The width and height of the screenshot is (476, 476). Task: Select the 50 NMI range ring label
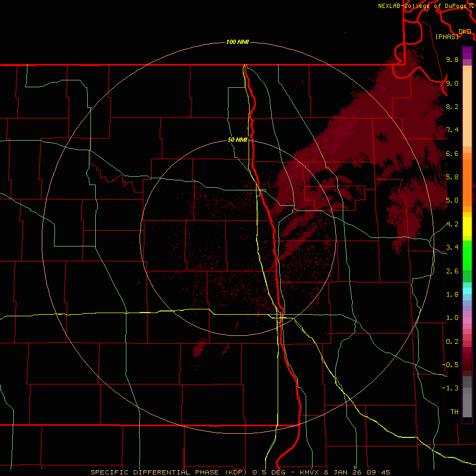(237, 140)
